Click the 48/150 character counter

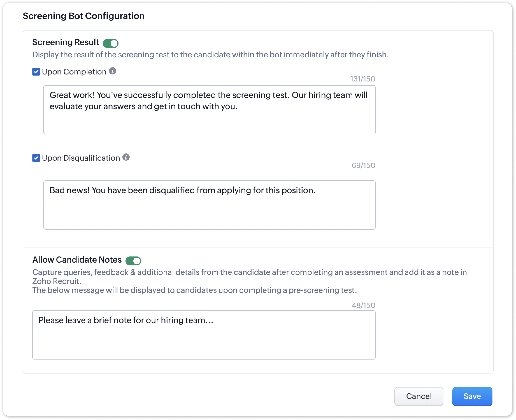pos(363,305)
